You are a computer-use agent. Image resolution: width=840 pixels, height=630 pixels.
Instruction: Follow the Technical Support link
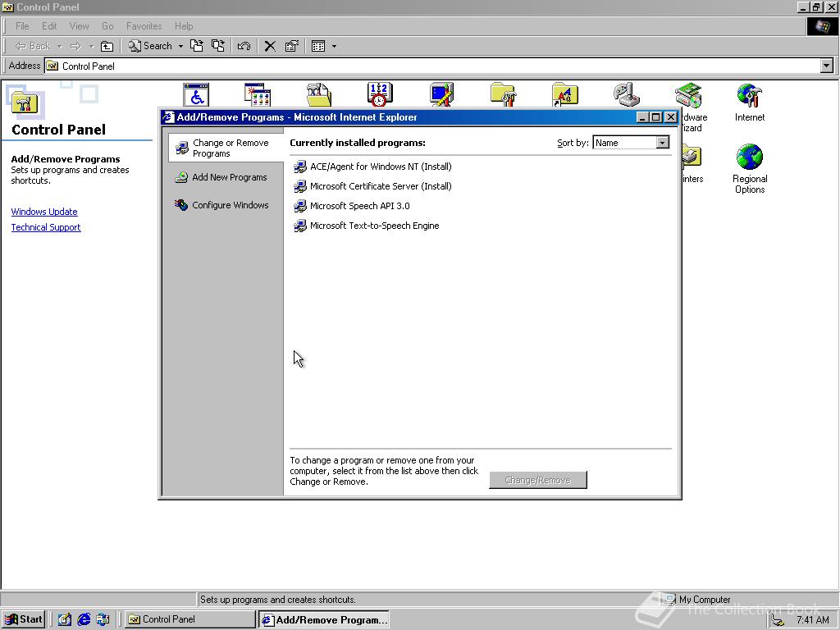[46, 227]
